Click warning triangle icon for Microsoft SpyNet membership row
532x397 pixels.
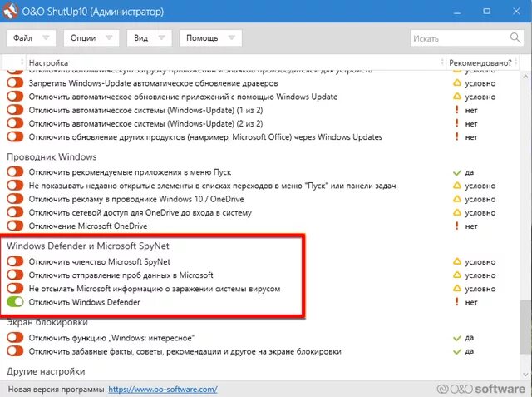coord(457,261)
